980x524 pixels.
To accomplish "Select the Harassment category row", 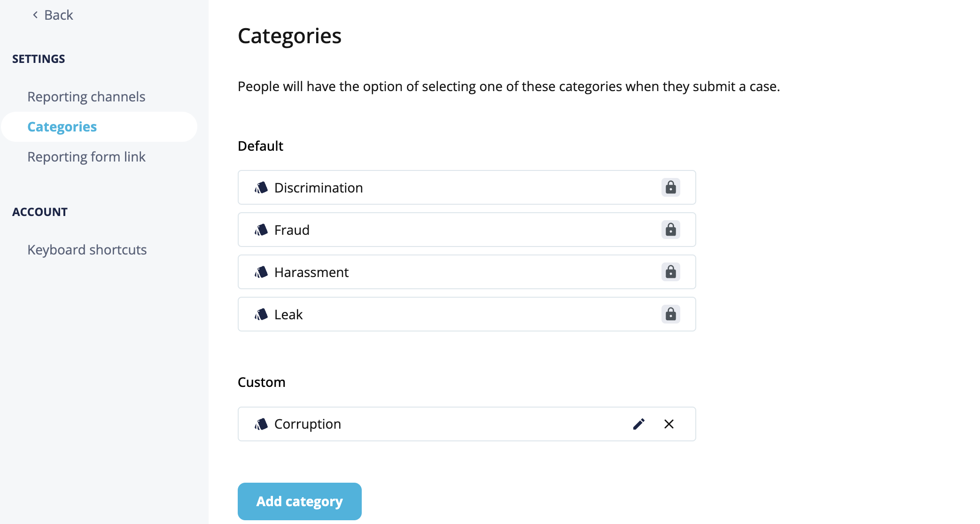I will (x=467, y=272).
